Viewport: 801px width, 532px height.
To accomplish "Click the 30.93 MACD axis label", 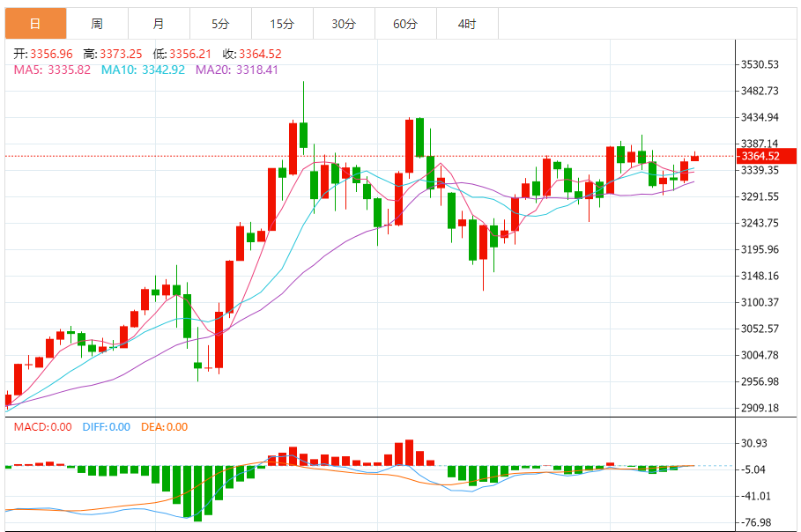I will tap(754, 443).
